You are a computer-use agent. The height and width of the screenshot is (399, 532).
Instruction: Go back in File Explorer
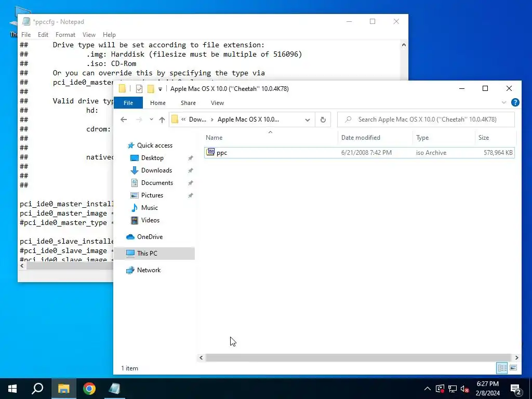[124, 119]
